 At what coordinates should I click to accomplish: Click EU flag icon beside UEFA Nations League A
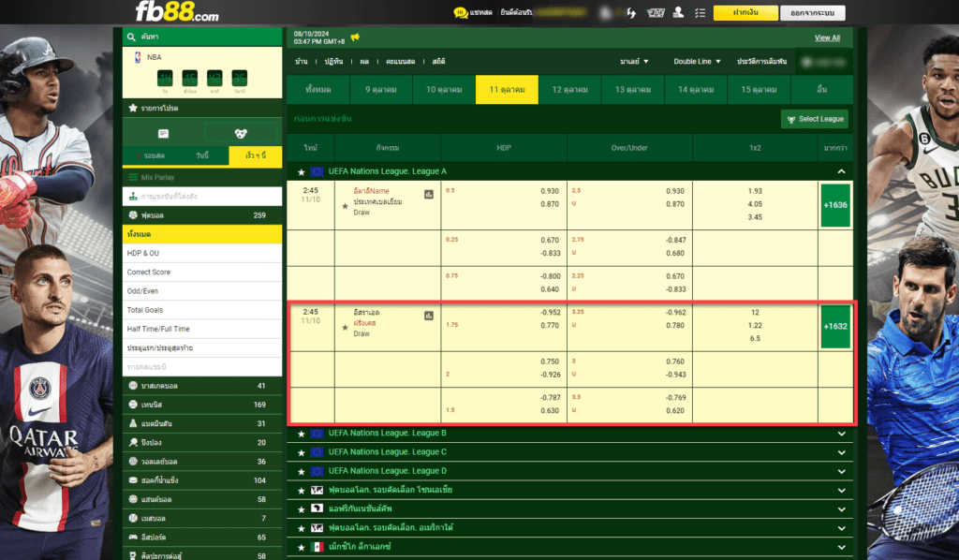[317, 171]
